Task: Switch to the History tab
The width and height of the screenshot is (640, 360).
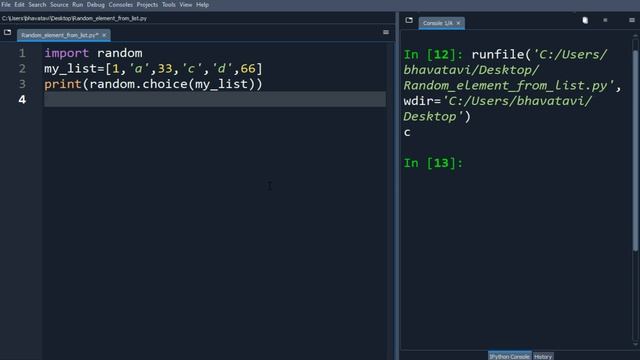Action: [x=543, y=356]
